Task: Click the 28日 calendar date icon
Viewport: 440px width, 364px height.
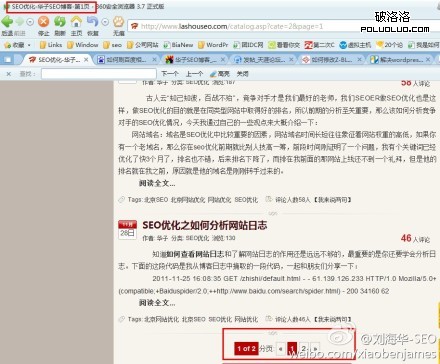Action: point(127,230)
